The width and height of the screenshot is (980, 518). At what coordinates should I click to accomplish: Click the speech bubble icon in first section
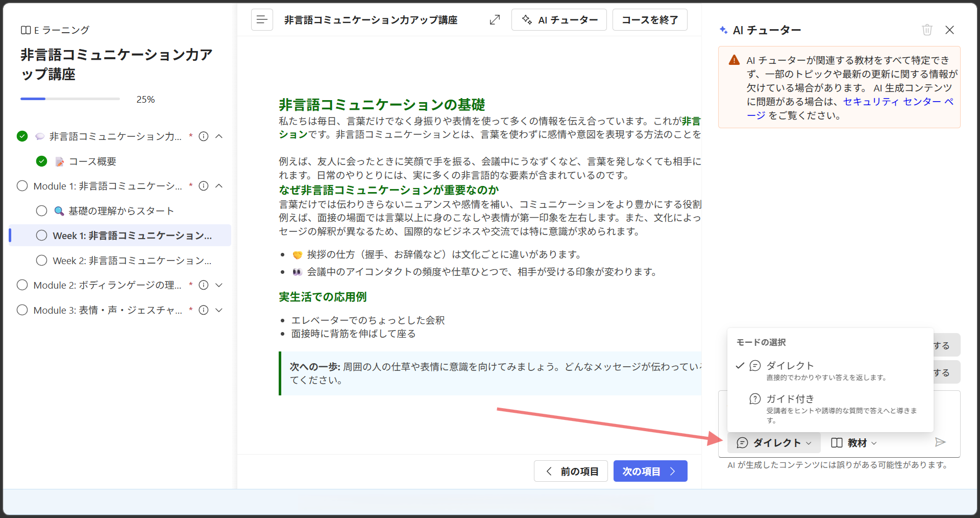click(40, 136)
